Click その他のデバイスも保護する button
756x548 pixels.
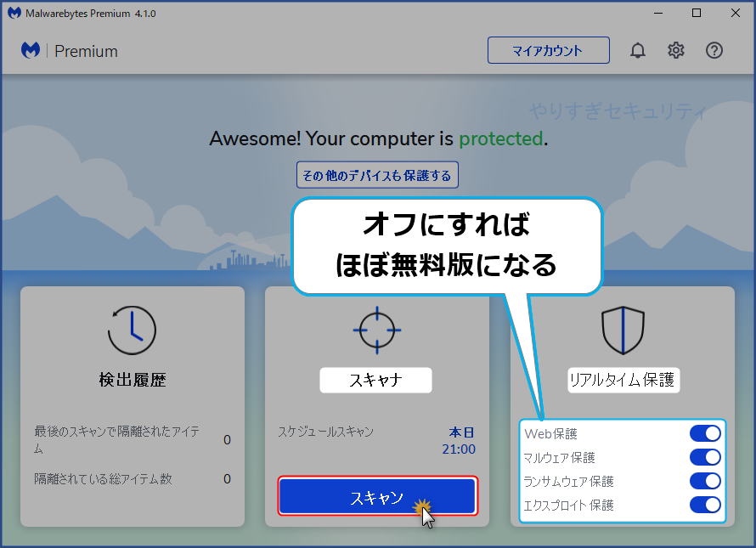pyautogui.click(x=377, y=175)
